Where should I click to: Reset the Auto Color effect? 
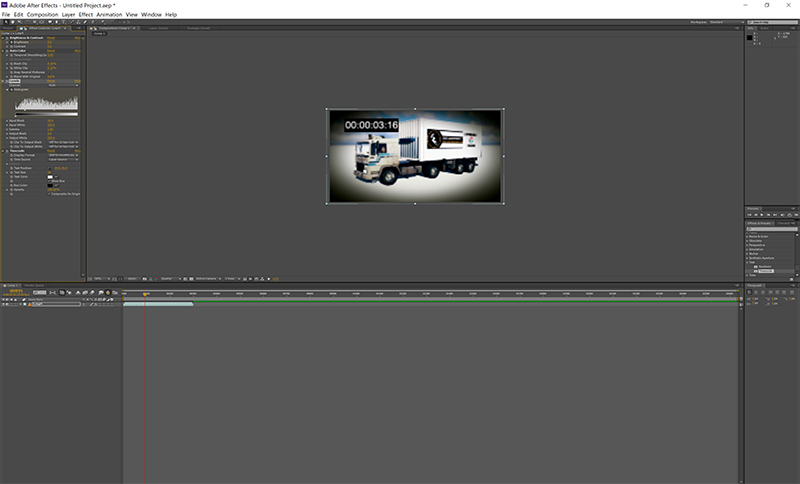(x=51, y=51)
